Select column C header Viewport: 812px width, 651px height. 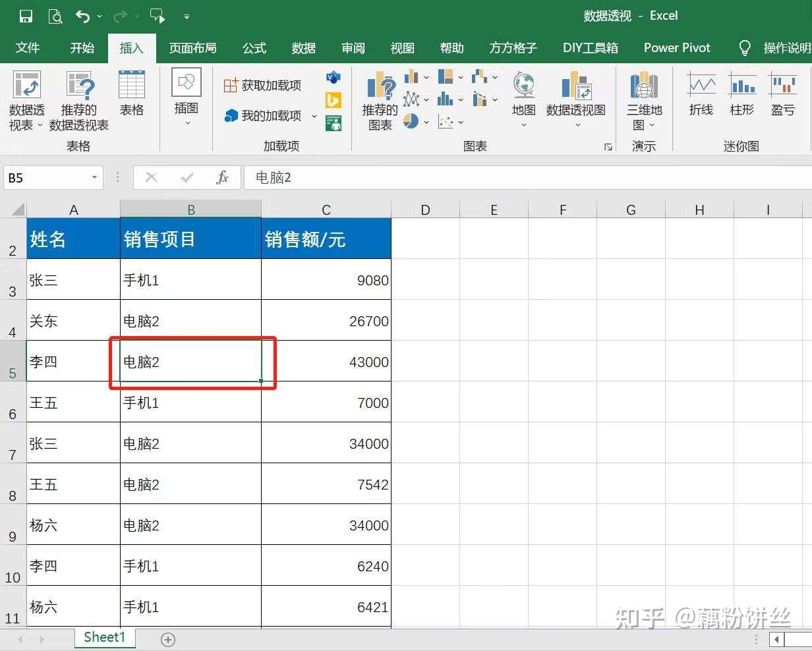326,210
